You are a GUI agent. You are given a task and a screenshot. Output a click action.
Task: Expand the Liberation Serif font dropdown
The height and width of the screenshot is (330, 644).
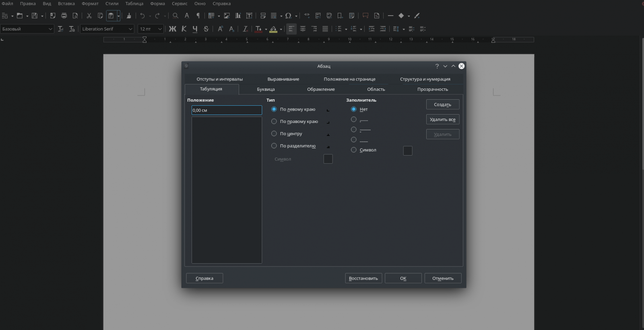pos(130,29)
